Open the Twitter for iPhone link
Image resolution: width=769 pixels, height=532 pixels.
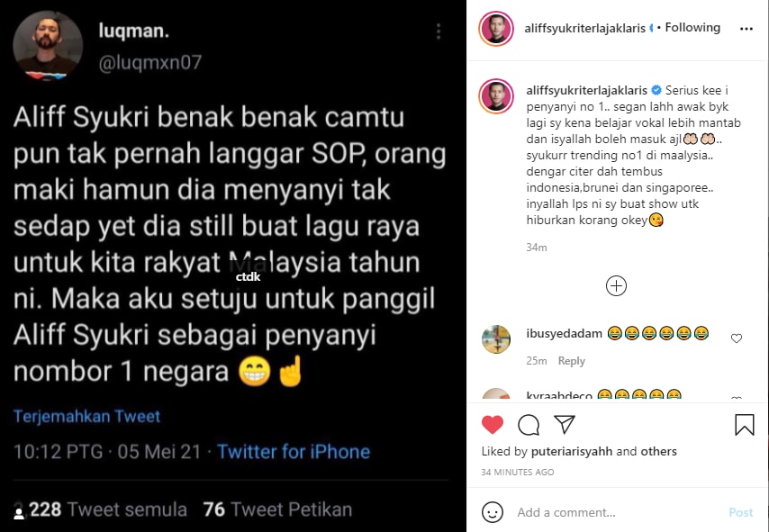click(x=294, y=452)
